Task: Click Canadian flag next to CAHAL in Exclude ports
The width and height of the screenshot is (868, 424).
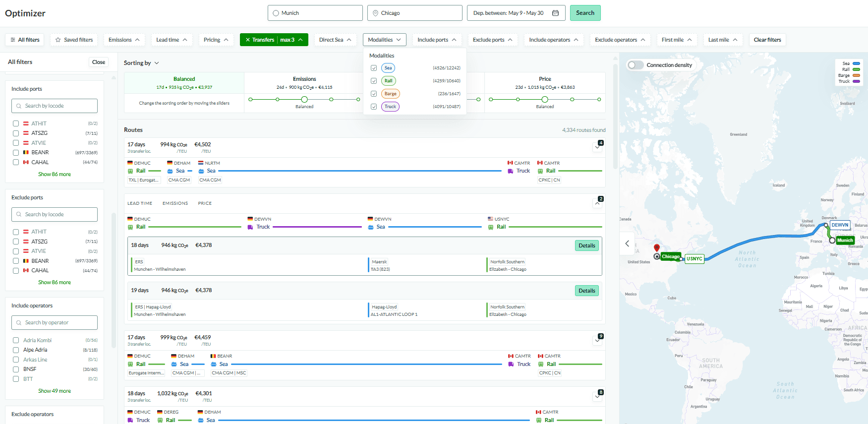Action: (x=26, y=270)
